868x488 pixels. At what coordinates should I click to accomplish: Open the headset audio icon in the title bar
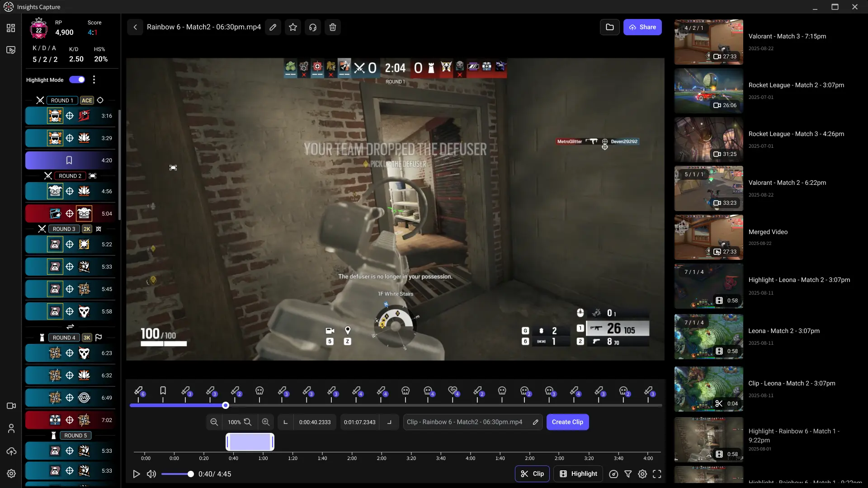(313, 27)
